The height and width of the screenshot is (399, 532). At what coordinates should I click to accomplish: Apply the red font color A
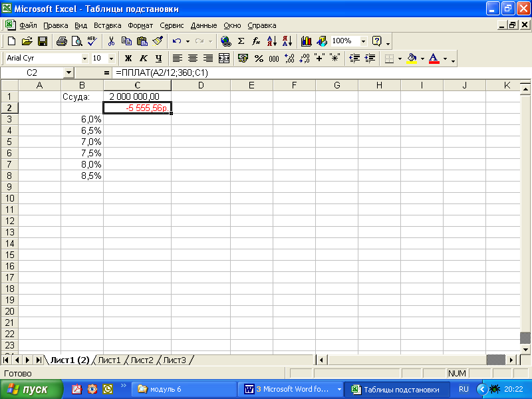point(434,59)
